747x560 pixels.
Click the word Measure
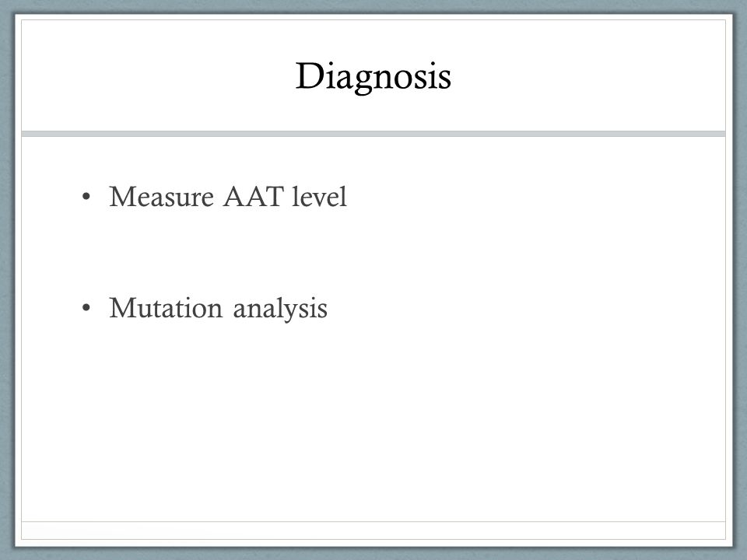point(162,196)
